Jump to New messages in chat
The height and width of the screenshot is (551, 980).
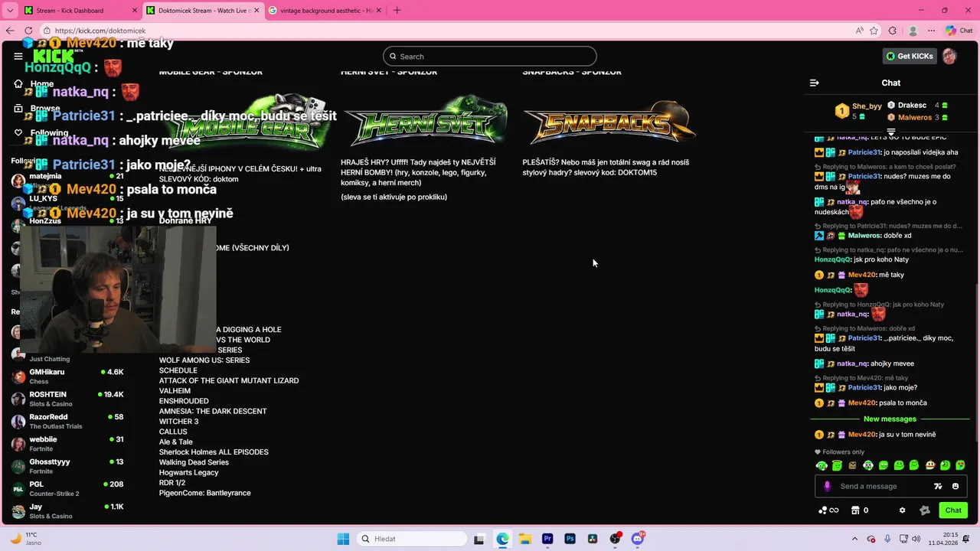coord(890,419)
